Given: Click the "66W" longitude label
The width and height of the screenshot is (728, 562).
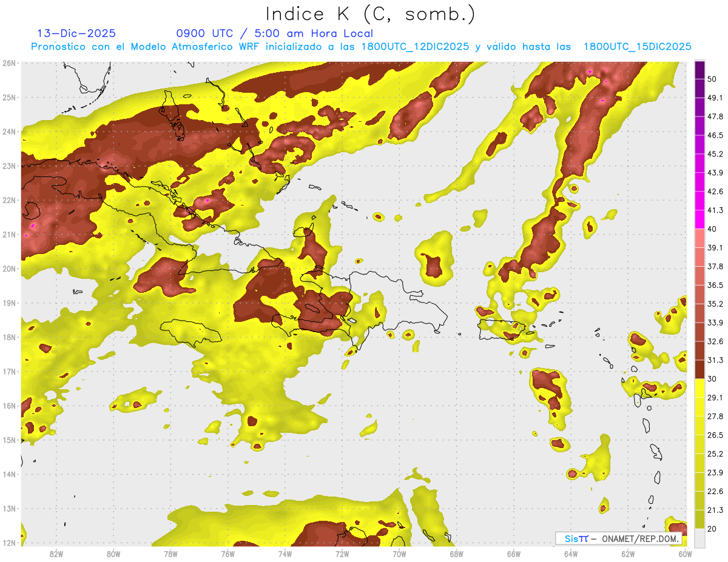Looking at the screenshot, I should 514,554.
